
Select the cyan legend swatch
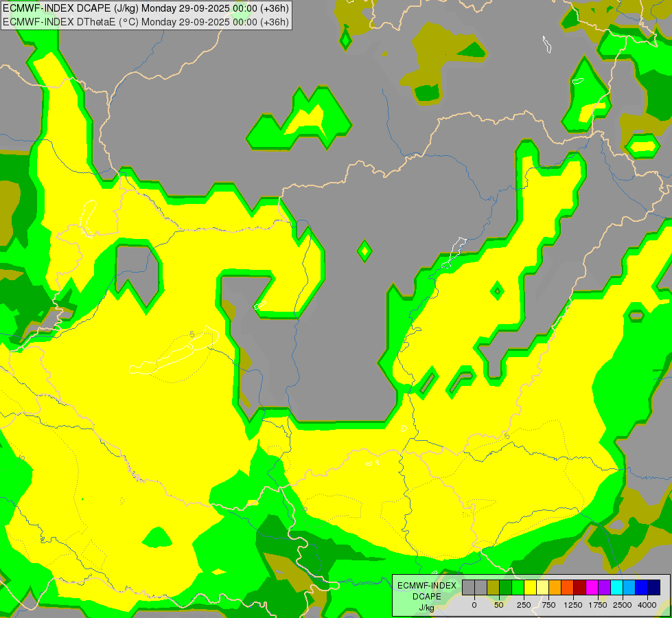pos(616,587)
